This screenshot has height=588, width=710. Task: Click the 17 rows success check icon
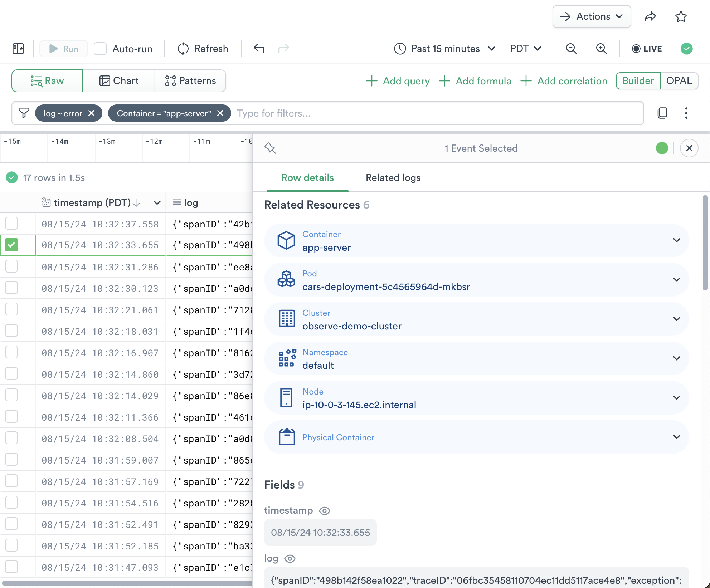(12, 177)
